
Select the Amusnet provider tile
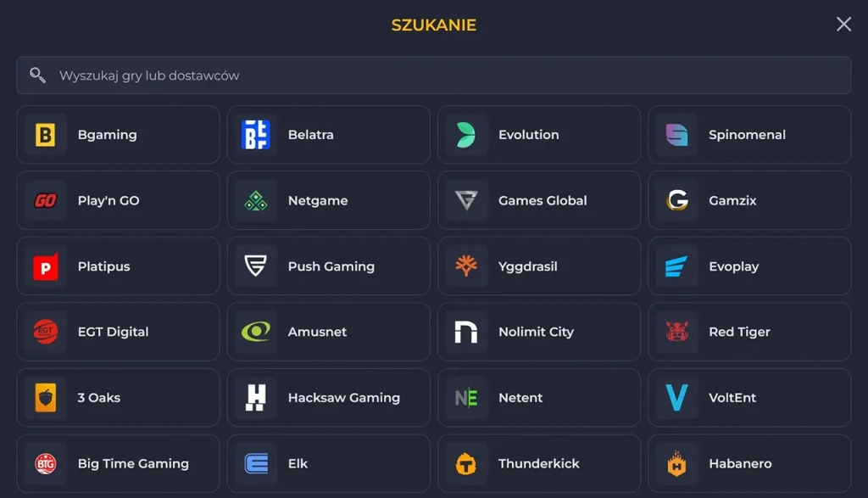[x=329, y=332]
